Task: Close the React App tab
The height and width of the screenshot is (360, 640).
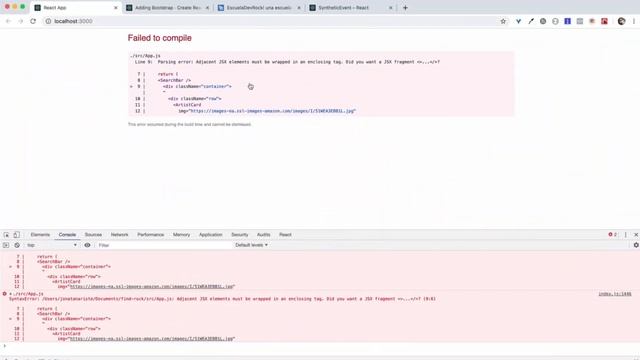Action: pos(116,8)
